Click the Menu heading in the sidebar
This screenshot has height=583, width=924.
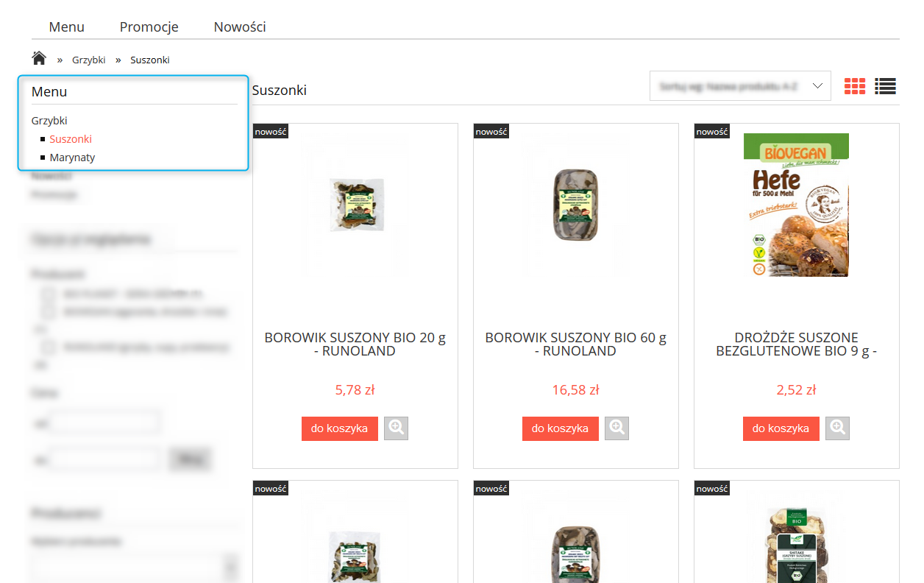[49, 92]
